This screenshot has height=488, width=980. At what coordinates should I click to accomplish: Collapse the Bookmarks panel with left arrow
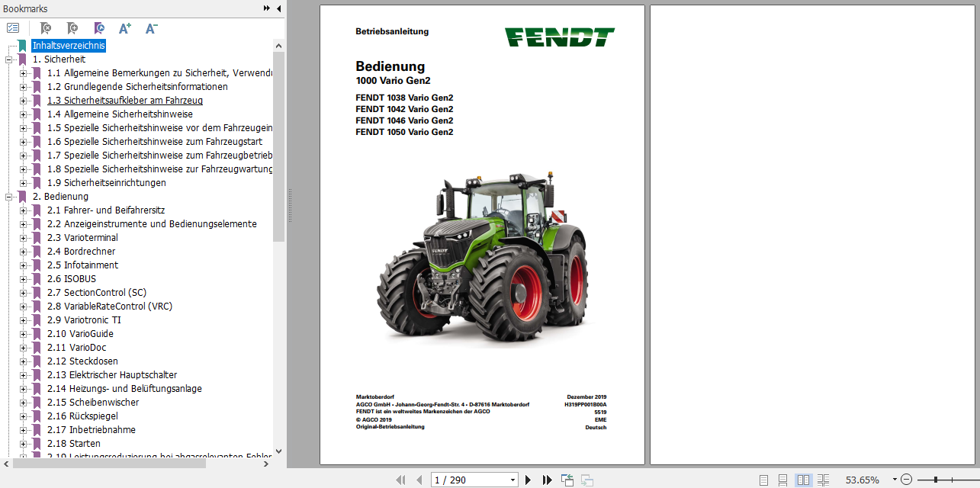point(278,8)
